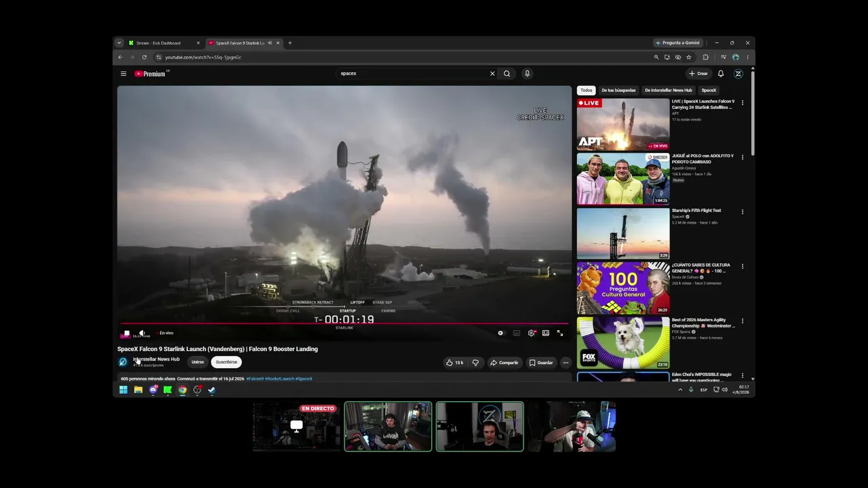Bookmark this page with star icon
Viewport: 868px width, 488px height.
point(689,58)
